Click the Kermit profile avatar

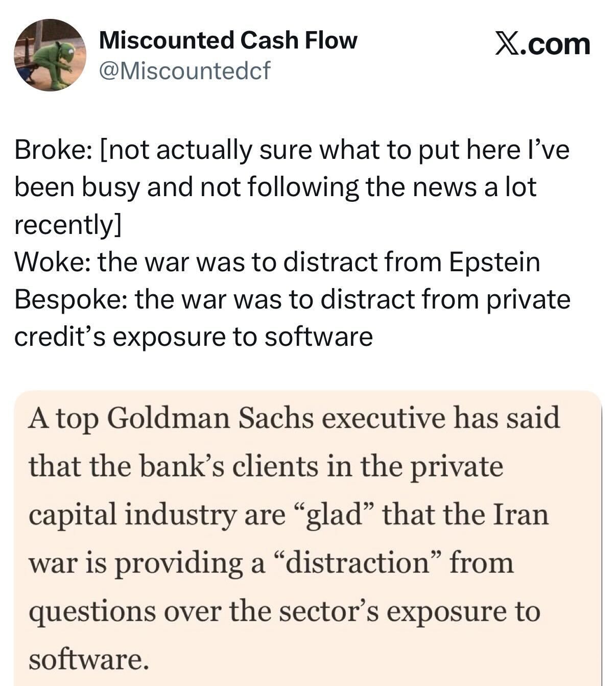pyautogui.click(x=50, y=55)
